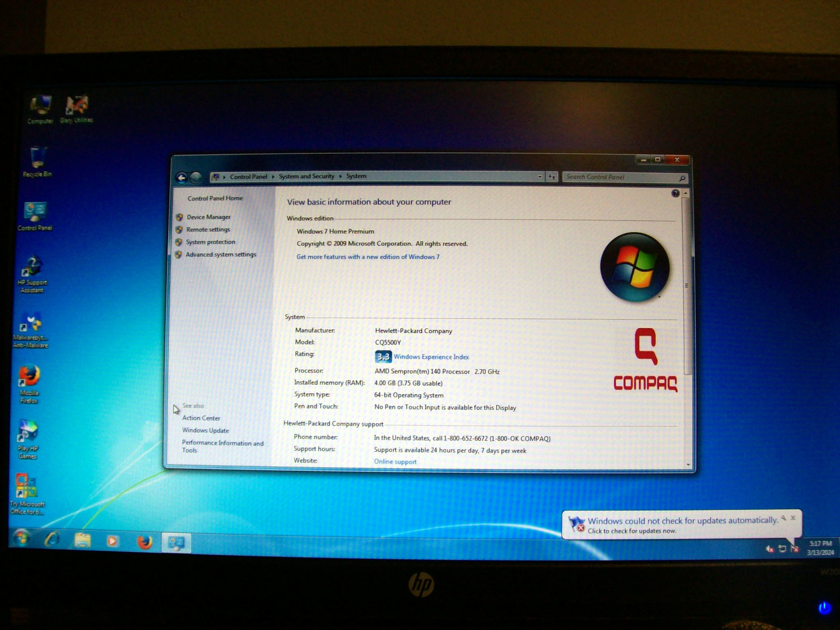The width and height of the screenshot is (840, 630).
Task: Click the Support hours availability text
Action: (450, 450)
